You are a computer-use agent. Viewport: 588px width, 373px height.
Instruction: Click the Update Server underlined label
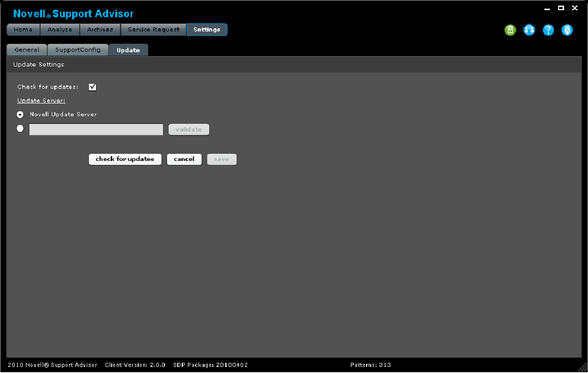click(41, 100)
